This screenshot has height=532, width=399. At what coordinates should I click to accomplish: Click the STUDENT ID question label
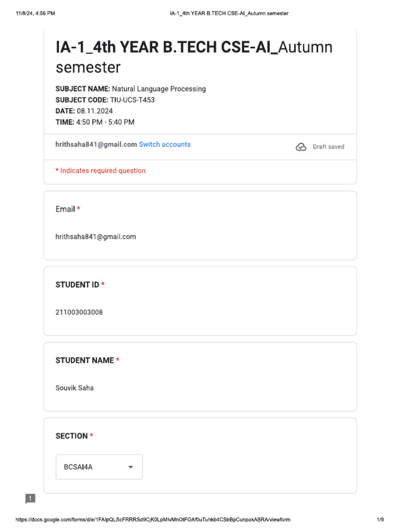click(x=77, y=285)
